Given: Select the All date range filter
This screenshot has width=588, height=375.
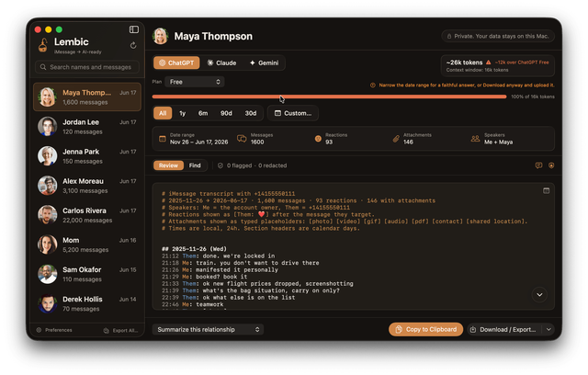Looking at the screenshot, I should [163, 113].
